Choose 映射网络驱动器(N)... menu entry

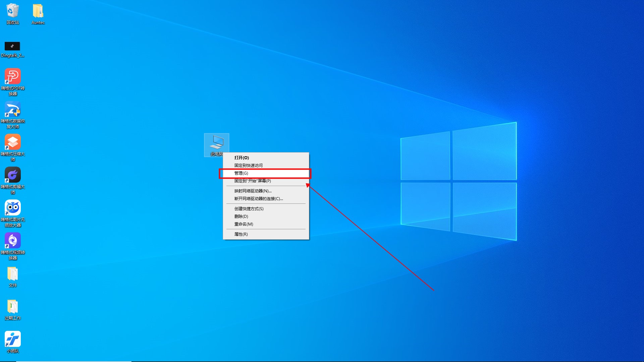click(266, 191)
